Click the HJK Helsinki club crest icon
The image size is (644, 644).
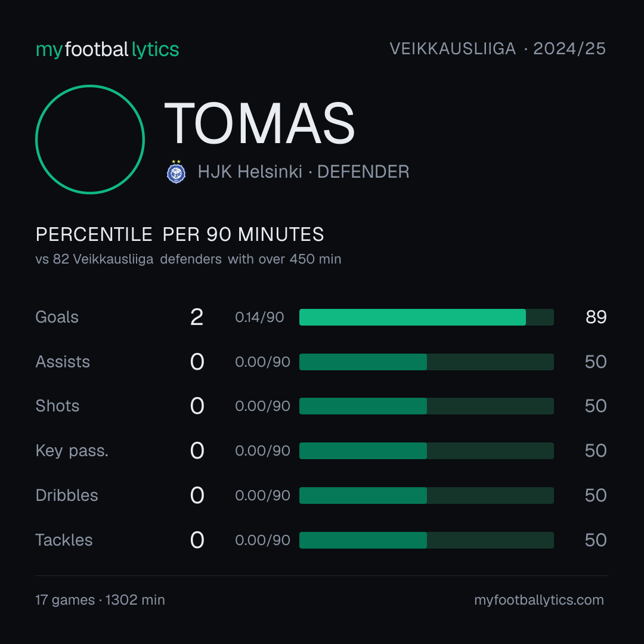click(176, 172)
